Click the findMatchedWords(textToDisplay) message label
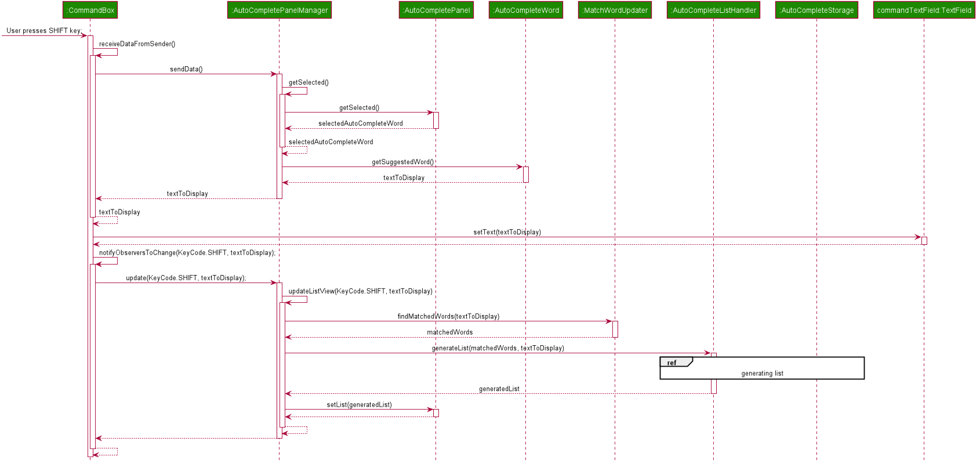 (x=448, y=316)
